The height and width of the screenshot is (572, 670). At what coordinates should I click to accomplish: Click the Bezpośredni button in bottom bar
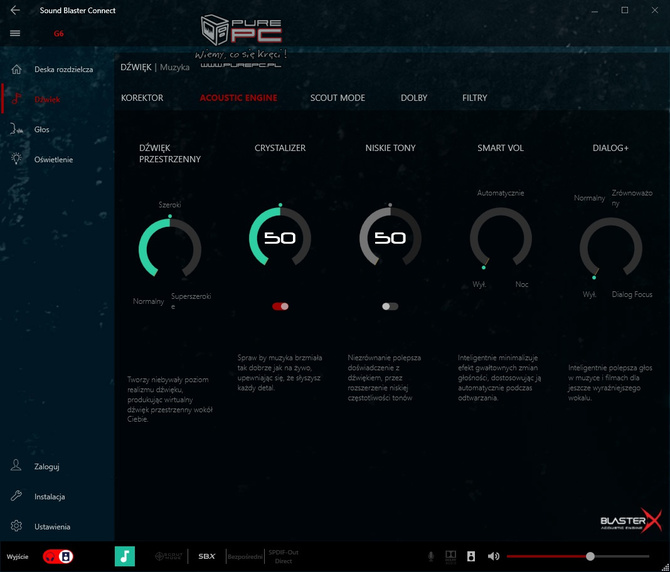point(245,557)
